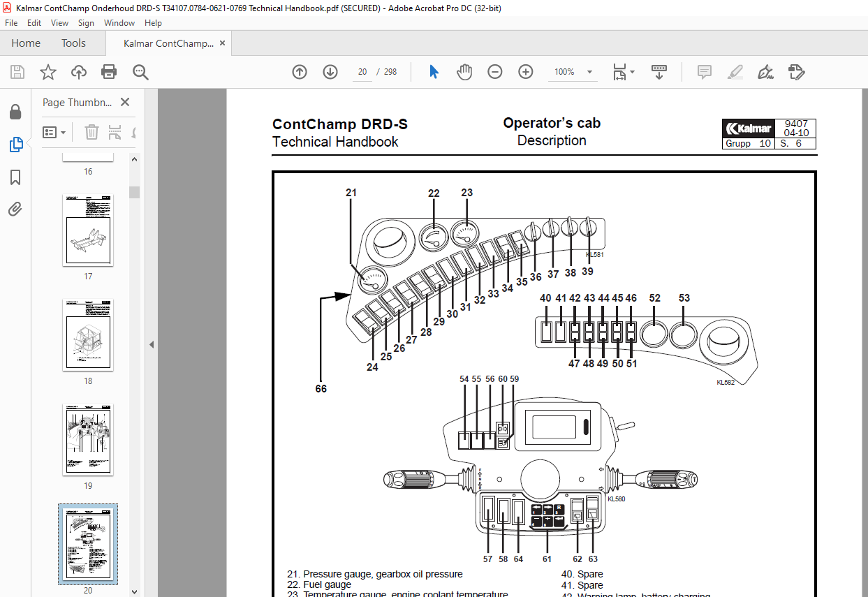Click the upload to cloud icon
Image resolution: width=868 pixels, height=597 pixels.
click(x=79, y=72)
